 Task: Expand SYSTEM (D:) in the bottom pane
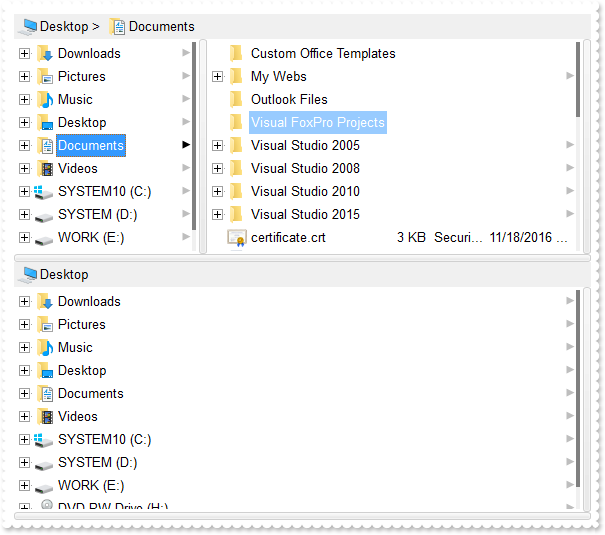point(24,462)
